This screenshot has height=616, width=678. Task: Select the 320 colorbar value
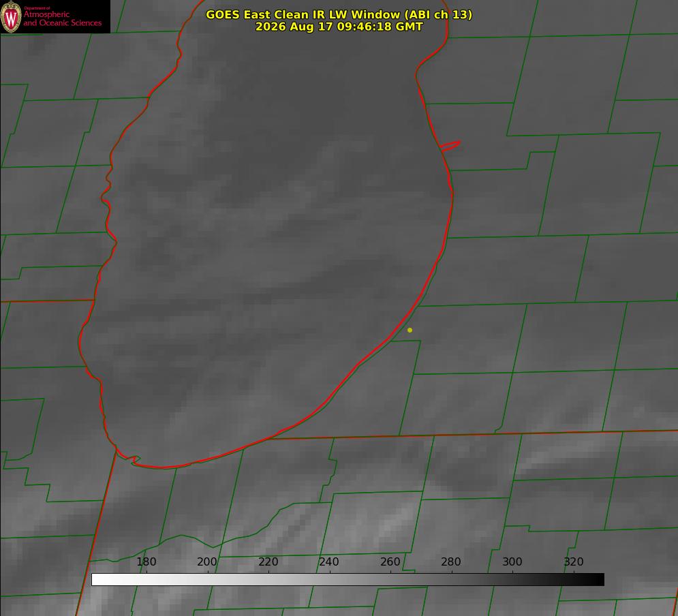point(573,561)
